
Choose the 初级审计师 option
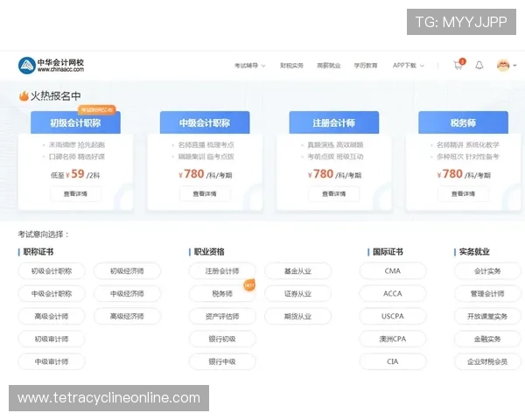coord(52,339)
